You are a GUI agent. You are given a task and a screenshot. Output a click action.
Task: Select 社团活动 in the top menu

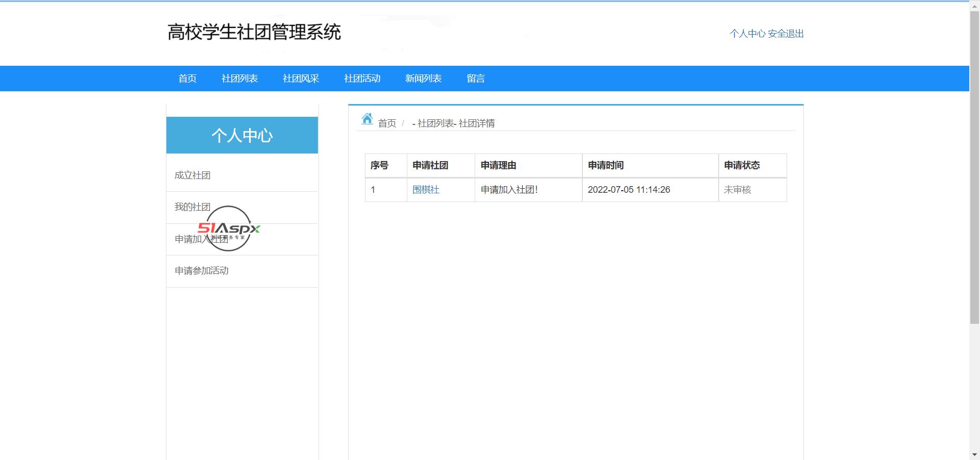[362, 79]
